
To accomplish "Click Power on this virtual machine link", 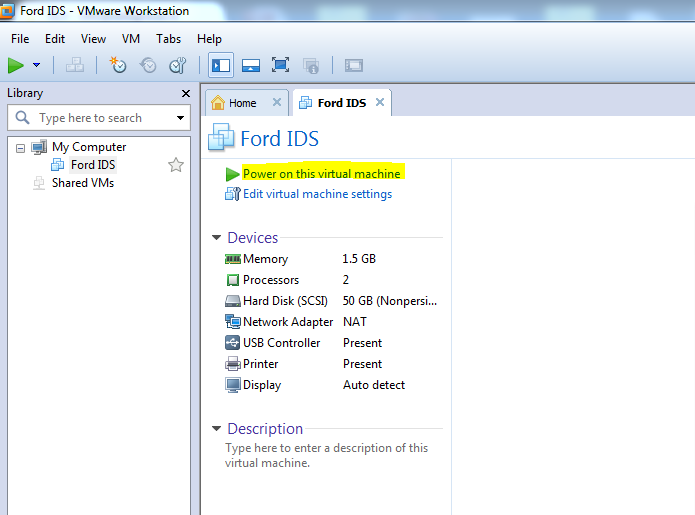I will tap(322, 174).
